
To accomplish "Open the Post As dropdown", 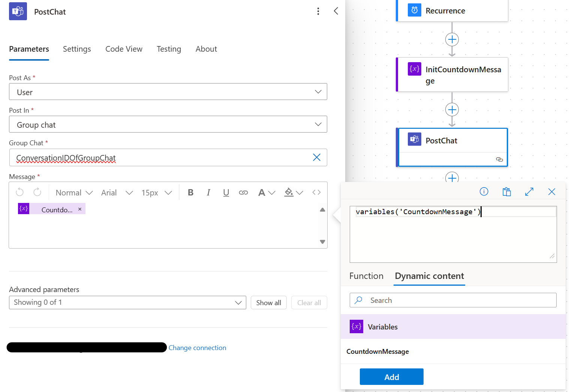I will pos(168,92).
